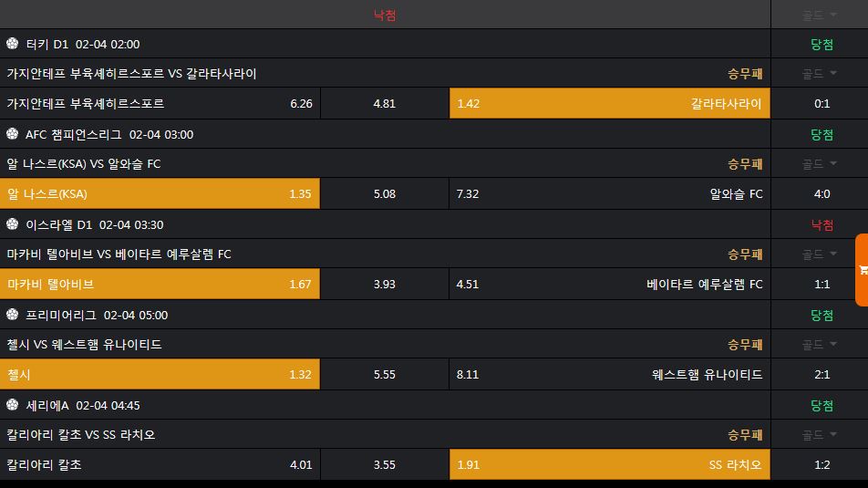The width and height of the screenshot is (868, 488).
Task: Click soccer ball icon beside 프리미어리그
Action: pyautogui.click(x=12, y=315)
